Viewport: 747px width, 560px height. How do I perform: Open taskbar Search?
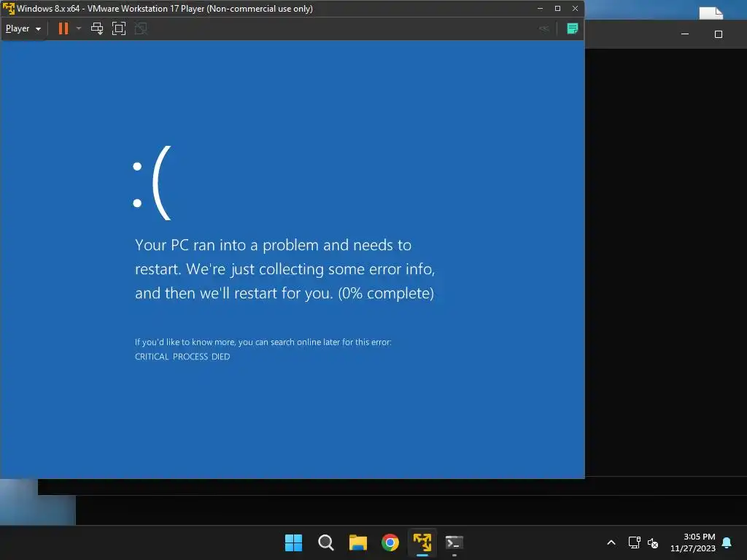click(x=326, y=542)
